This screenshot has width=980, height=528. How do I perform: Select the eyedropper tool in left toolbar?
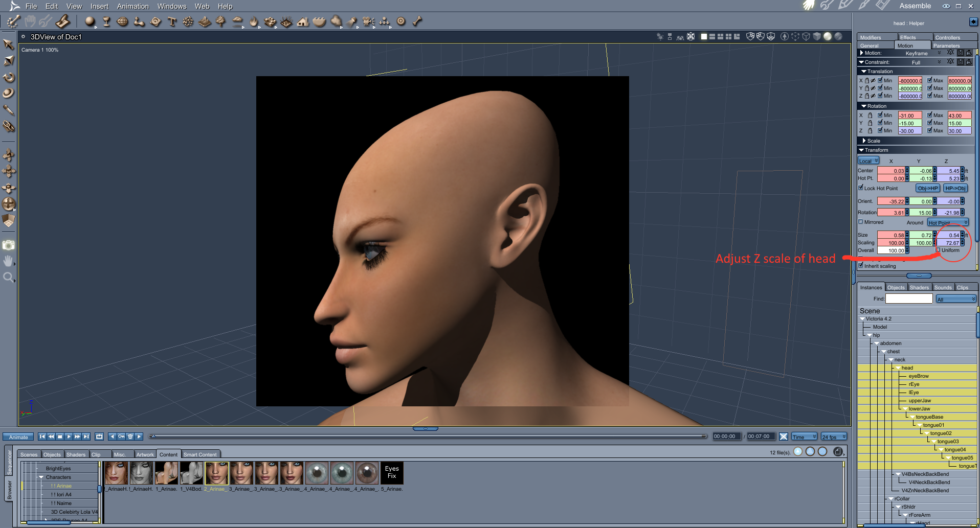coord(9,110)
